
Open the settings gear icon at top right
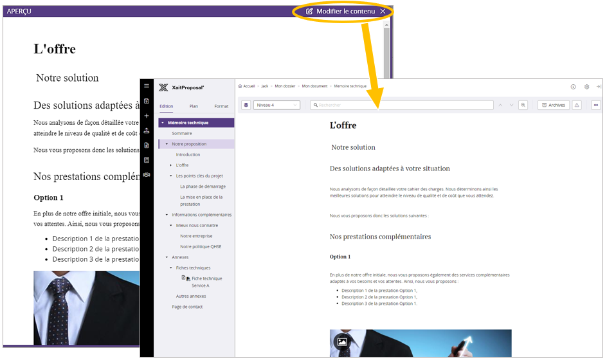586,86
